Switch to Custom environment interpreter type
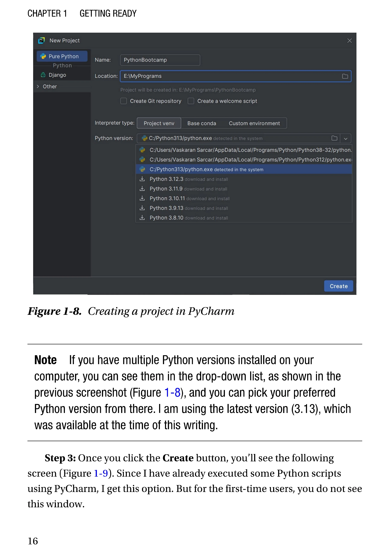The height and width of the screenshot is (554, 392). pos(254,123)
